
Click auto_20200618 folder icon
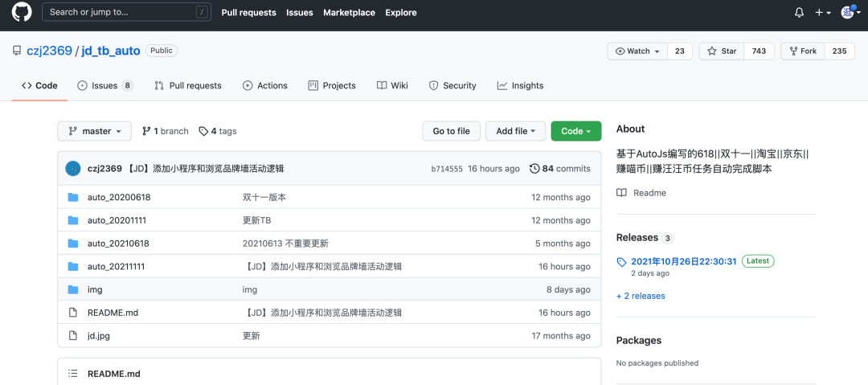click(x=73, y=197)
